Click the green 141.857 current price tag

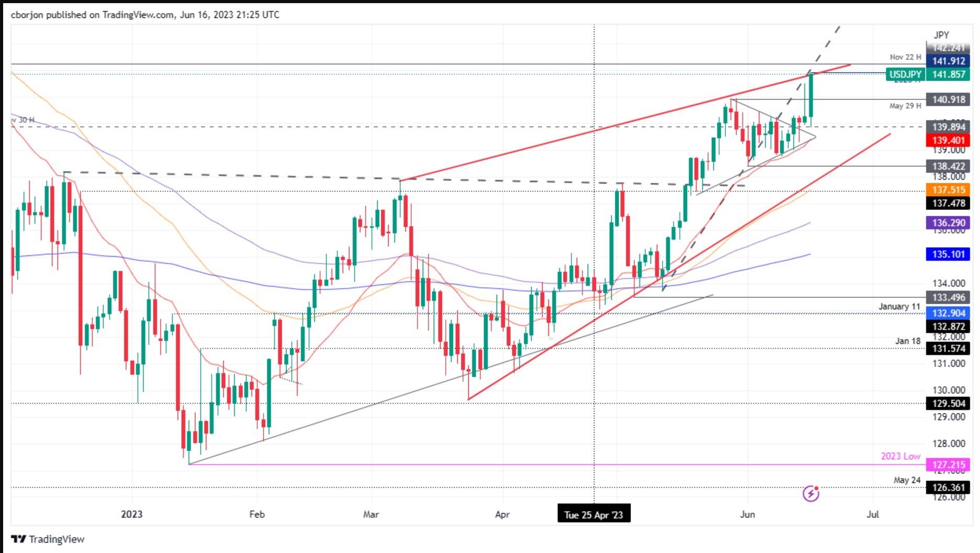[x=948, y=74]
